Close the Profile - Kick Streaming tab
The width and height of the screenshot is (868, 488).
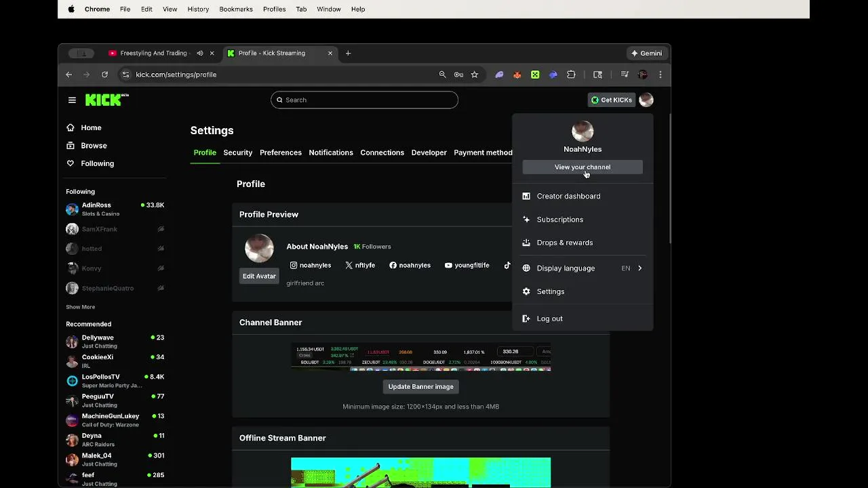330,53
